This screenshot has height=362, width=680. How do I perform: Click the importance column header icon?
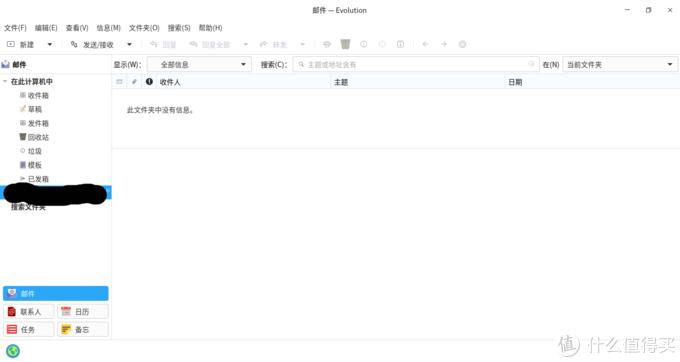pos(149,82)
